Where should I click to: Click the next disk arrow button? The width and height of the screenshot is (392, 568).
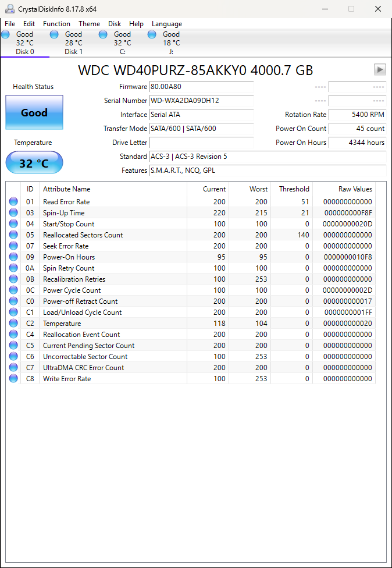[x=380, y=70]
